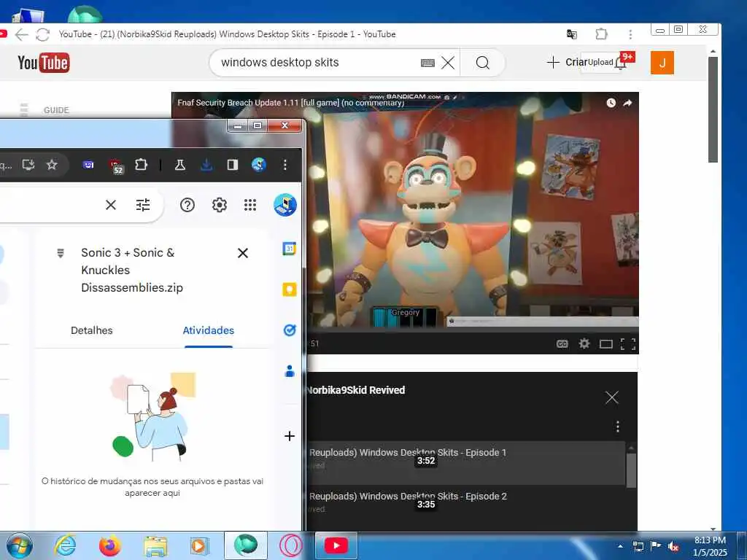The image size is (747, 560).
Task: Open the Google apps grid
Action: pos(250,205)
